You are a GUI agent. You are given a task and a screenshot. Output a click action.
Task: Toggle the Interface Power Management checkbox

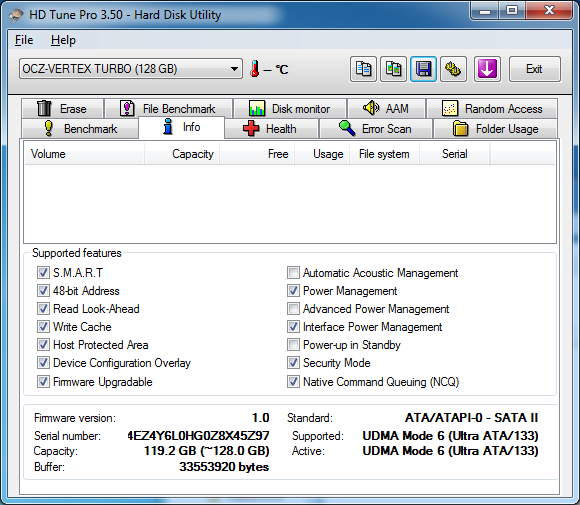pos(293,327)
